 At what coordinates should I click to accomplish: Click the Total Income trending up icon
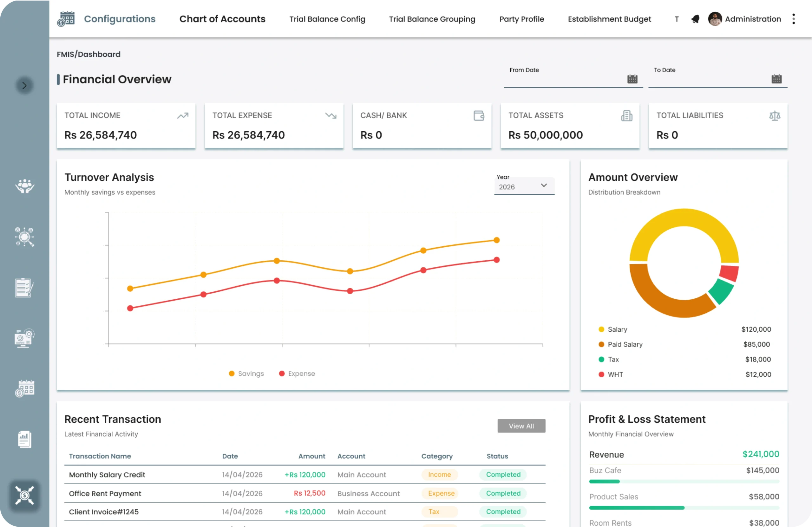coord(183,116)
